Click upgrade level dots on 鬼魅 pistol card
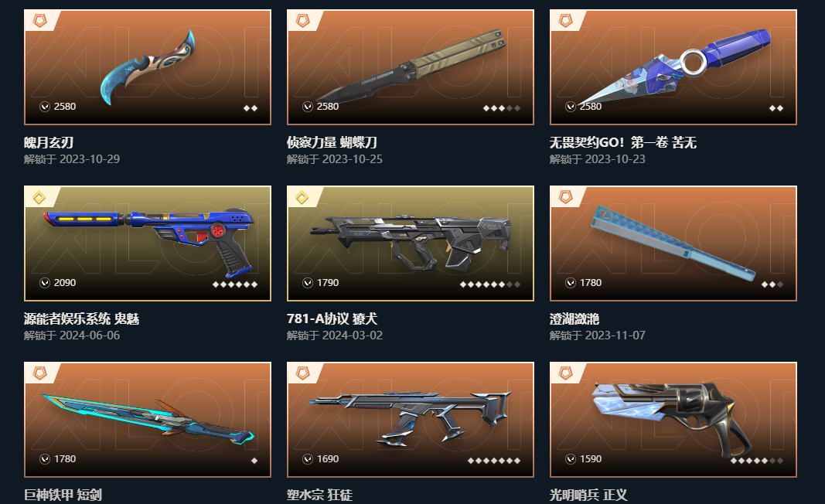 pos(234,284)
